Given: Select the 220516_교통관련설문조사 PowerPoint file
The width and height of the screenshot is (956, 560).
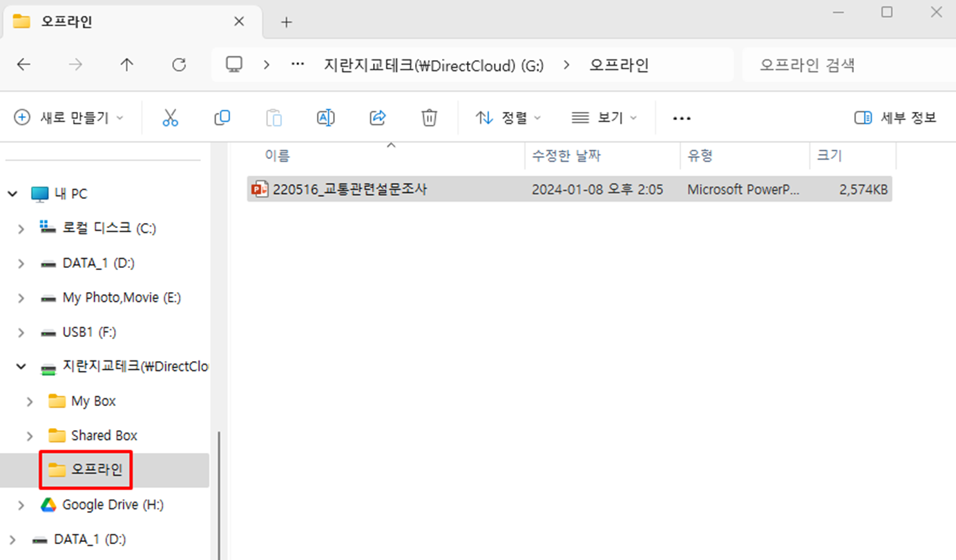Looking at the screenshot, I should (x=350, y=189).
